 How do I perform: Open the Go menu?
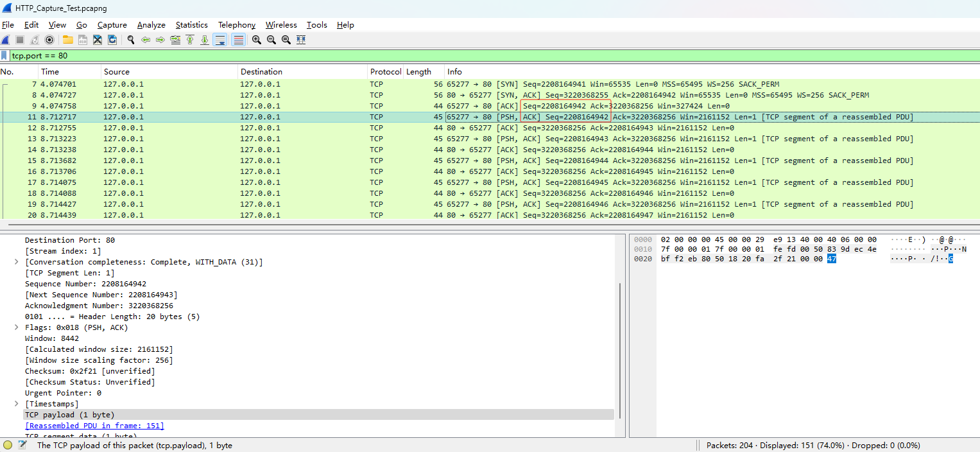[82, 25]
